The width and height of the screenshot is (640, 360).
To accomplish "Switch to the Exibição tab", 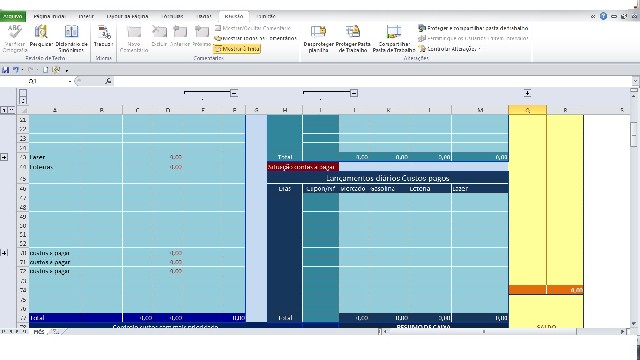I will coord(266,16).
